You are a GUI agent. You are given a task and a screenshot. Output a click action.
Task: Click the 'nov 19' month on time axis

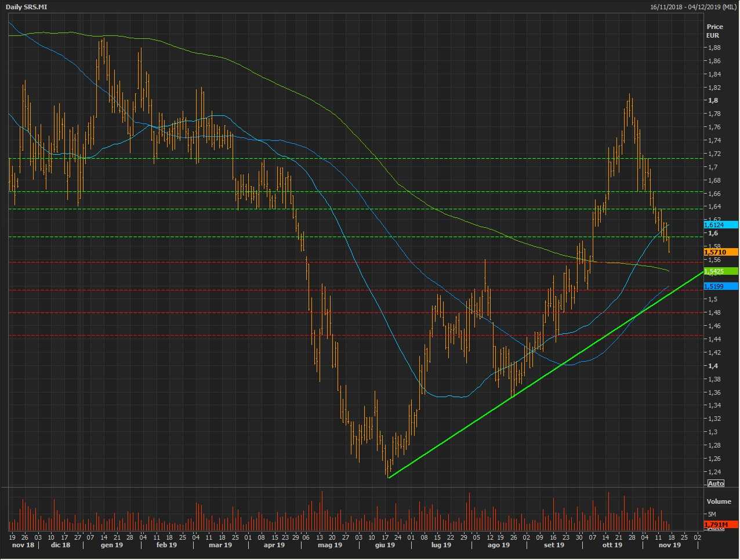tap(669, 545)
